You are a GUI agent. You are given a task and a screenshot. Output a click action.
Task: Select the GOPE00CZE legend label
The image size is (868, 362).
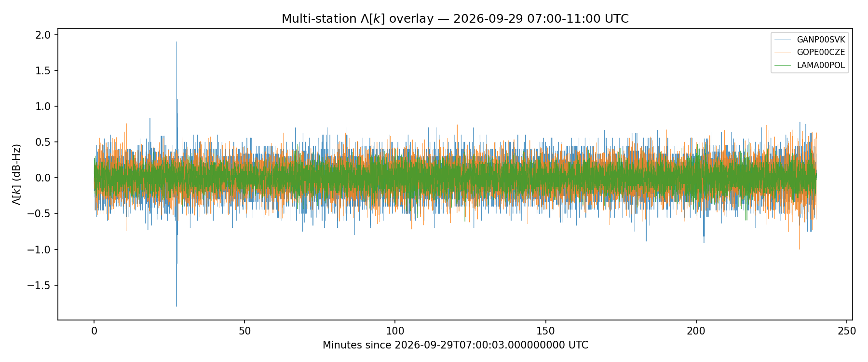[x=821, y=53]
